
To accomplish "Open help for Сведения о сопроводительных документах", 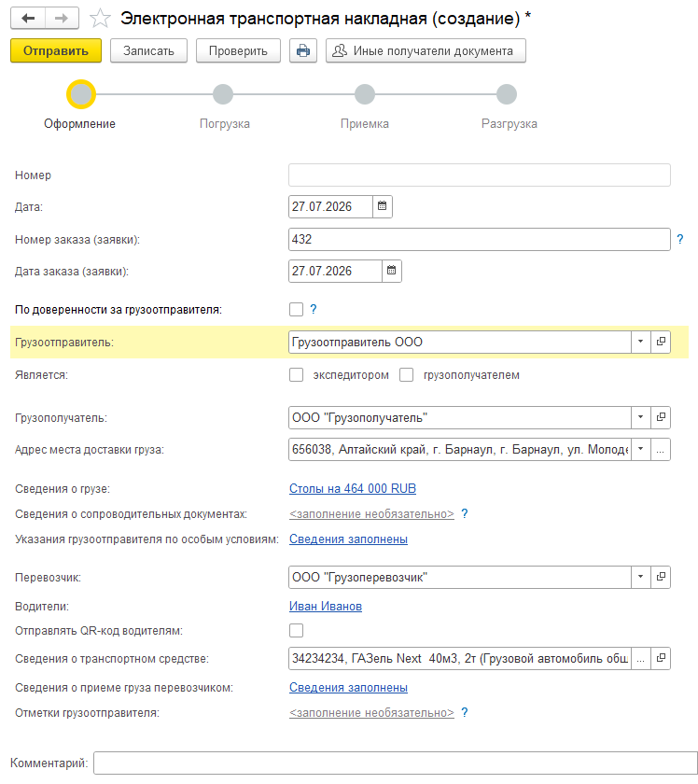I will point(465,513).
